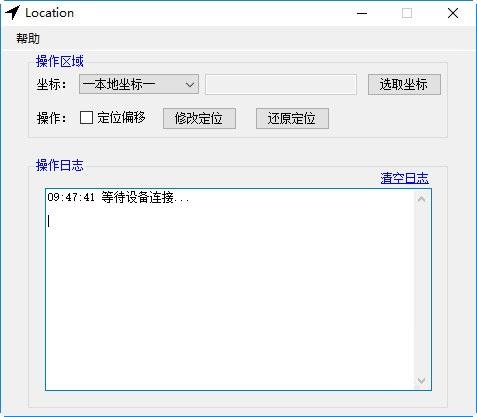
Task: Click the 等待设备连接 log entry line
Action: [x=118, y=198]
